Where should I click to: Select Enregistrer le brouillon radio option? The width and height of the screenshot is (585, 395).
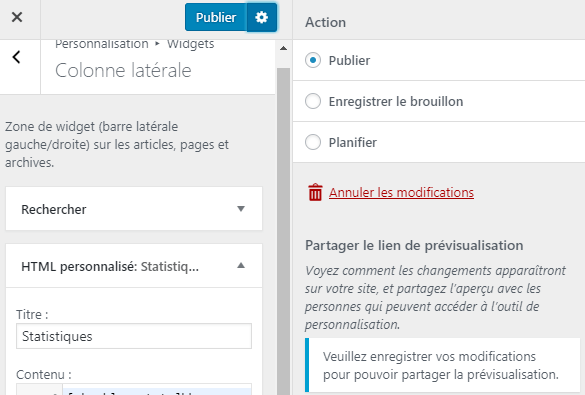point(313,101)
